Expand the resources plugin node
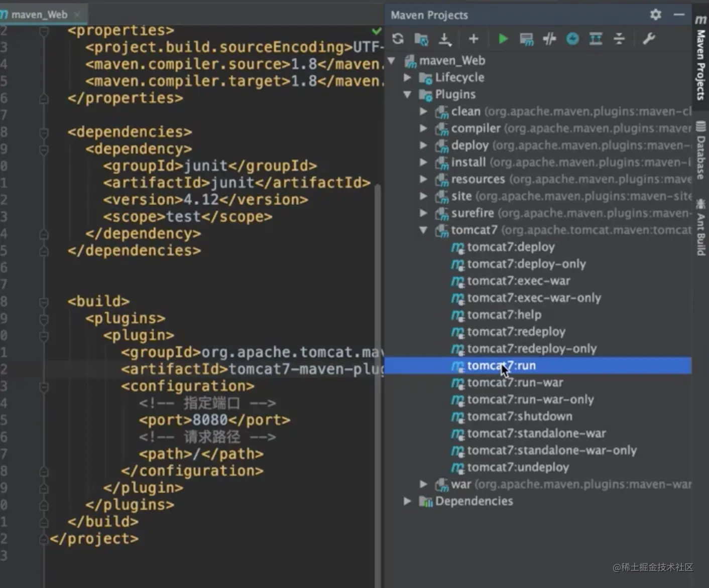The height and width of the screenshot is (588, 709). pyautogui.click(x=423, y=179)
